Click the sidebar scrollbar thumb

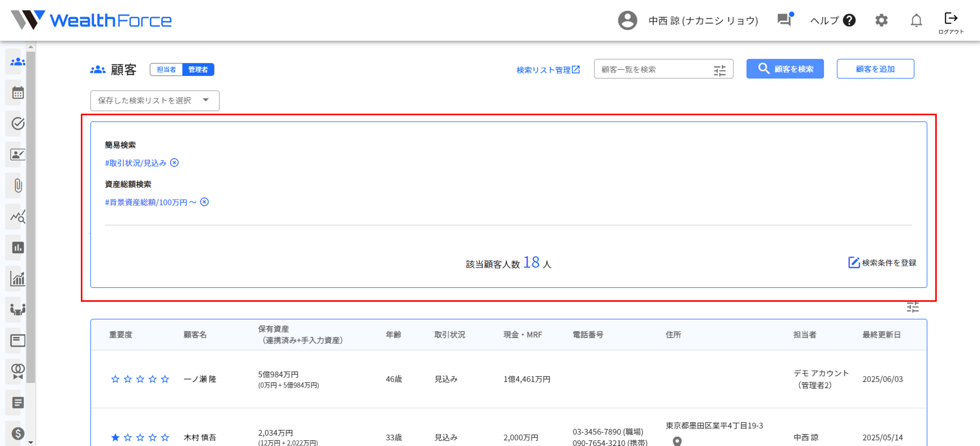[x=31, y=217]
